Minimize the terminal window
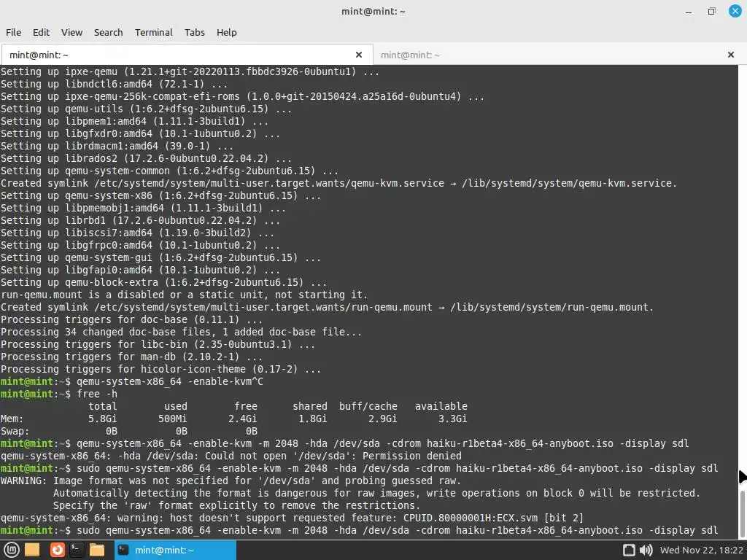The width and height of the screenshot is (747, 560). tap(689, 12)
